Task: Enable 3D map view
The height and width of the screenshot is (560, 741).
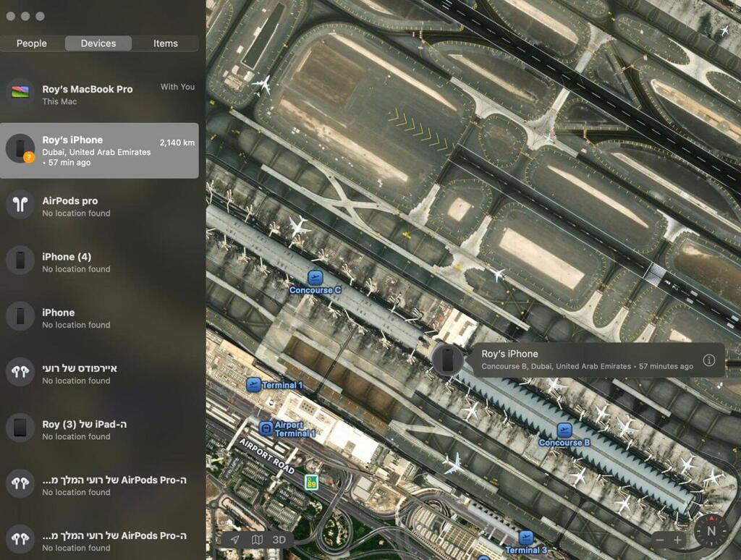Action: 279,539
